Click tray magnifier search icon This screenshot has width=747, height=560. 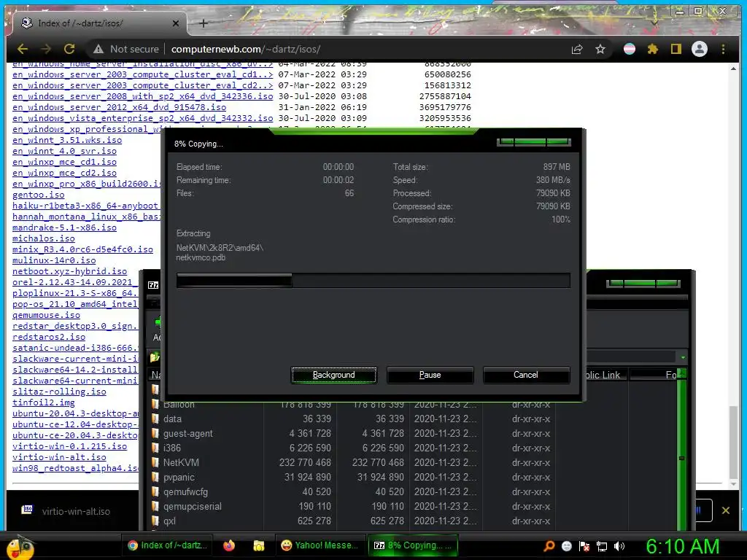[x=549, y=545]
